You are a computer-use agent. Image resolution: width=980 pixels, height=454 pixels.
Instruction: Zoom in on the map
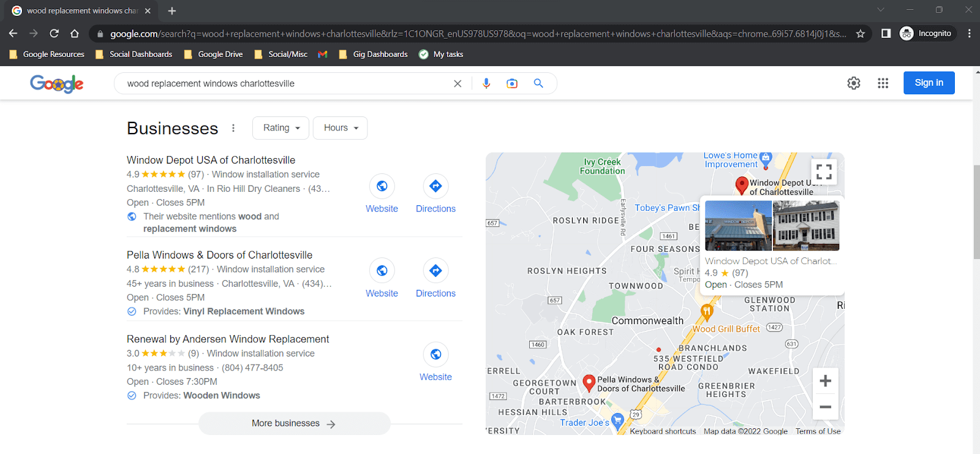click(825, 381)
